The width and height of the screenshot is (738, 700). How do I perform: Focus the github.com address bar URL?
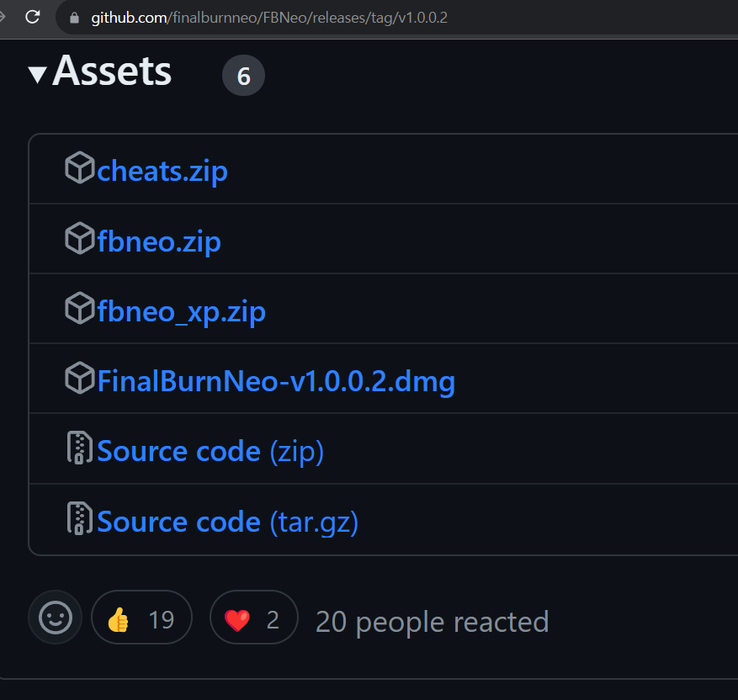269,18
